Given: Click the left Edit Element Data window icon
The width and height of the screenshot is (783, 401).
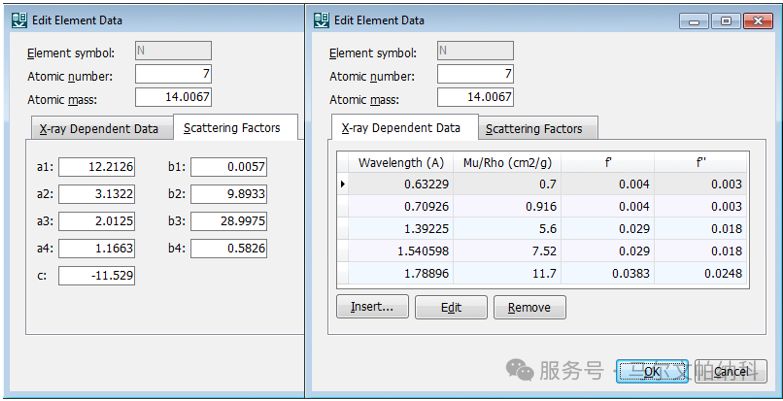Looking at the screenshot, I should tap(19, 20).
